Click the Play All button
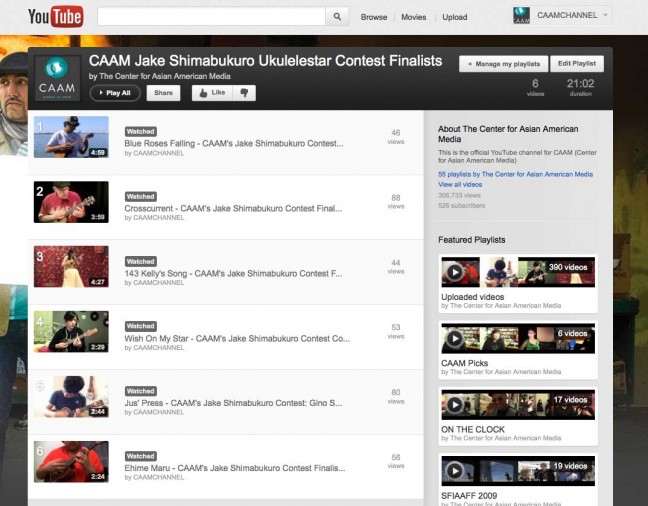Viewport: 648px width, 506px height. pyautogui.click(x=115, y=93)
